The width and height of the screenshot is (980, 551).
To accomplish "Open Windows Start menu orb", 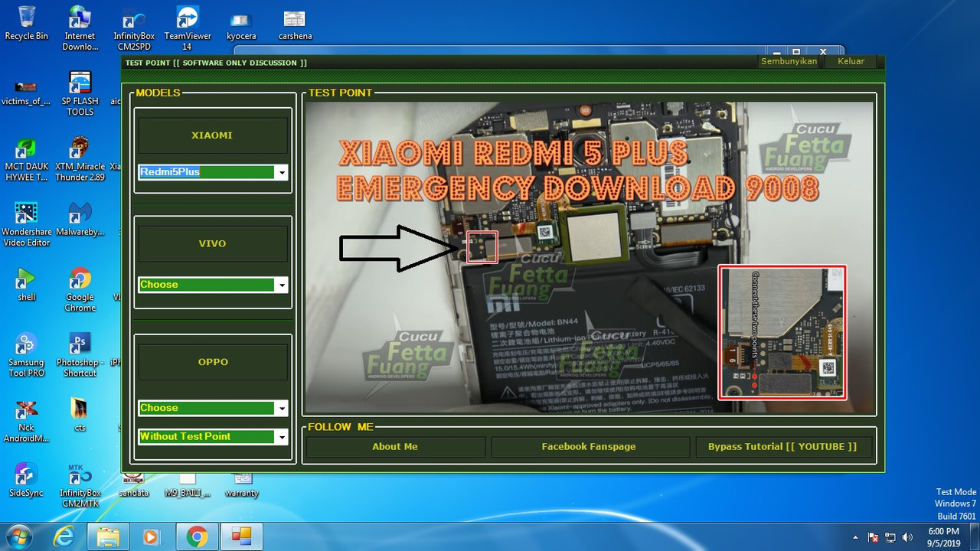I will [x=21, y=536].
